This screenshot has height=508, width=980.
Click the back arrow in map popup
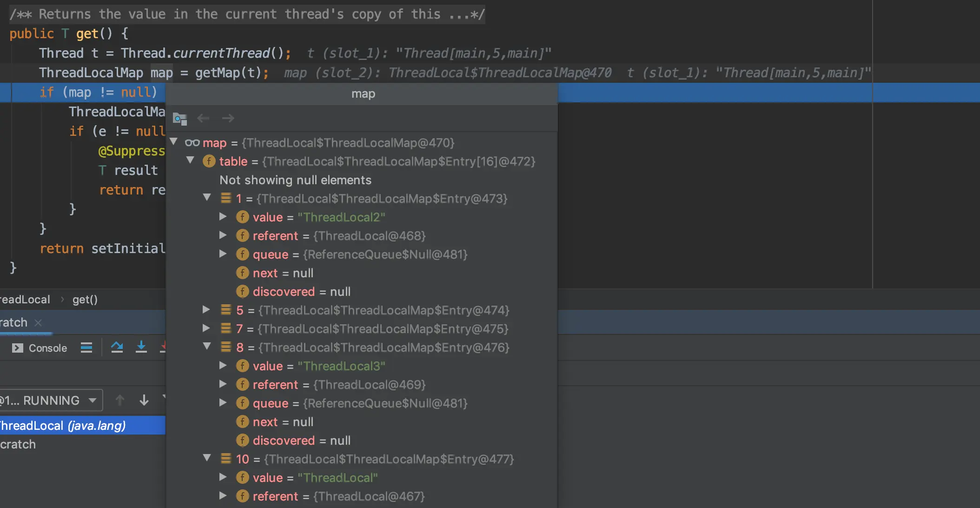pyautogui.click(x=203, y=119)
